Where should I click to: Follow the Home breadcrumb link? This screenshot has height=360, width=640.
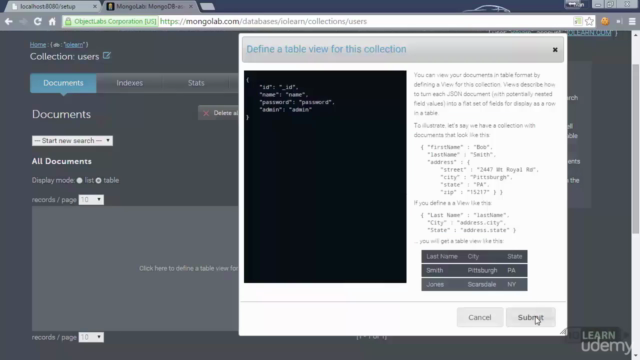(38, 44)
